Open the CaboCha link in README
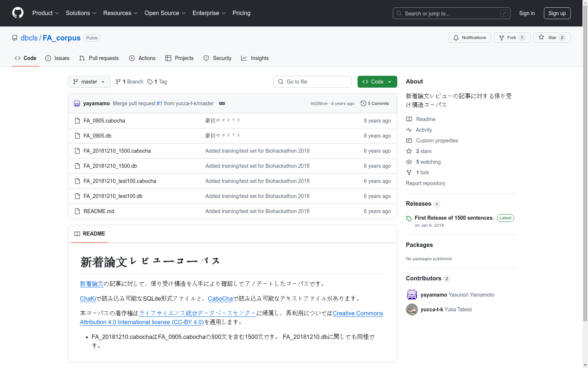 220,298
